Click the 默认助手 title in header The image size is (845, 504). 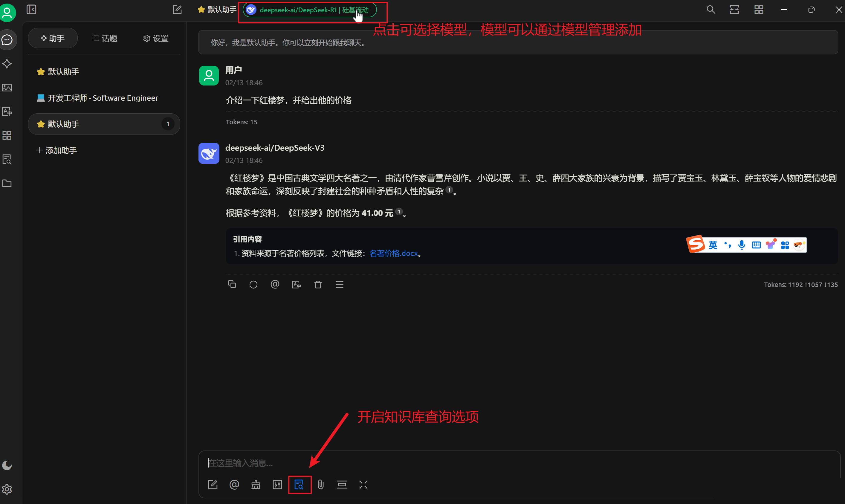click(217, 10)
